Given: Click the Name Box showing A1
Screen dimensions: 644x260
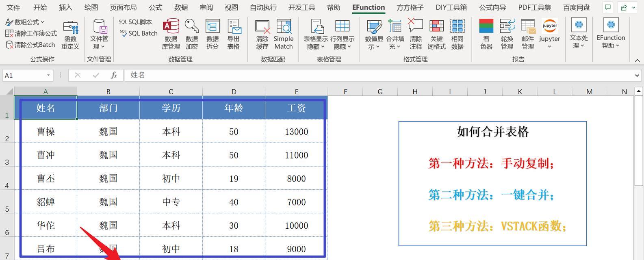Looking at the screenshot, I should (x=28, y=75).
